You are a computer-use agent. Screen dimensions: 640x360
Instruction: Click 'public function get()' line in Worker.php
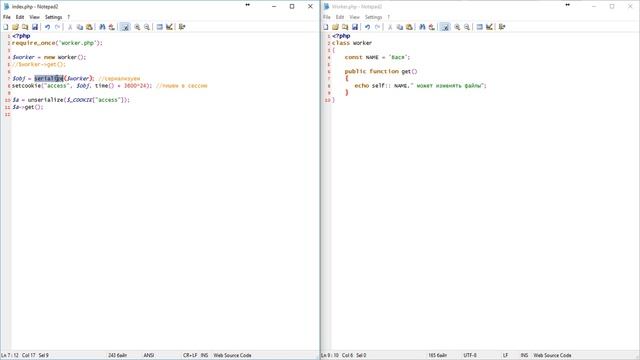(x=381, y=71)
